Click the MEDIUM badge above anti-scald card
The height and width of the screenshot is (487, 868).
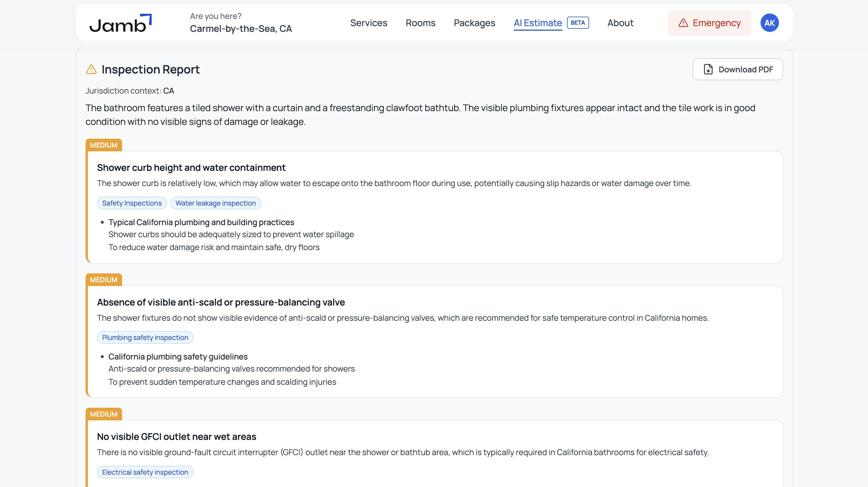(104, 280)
